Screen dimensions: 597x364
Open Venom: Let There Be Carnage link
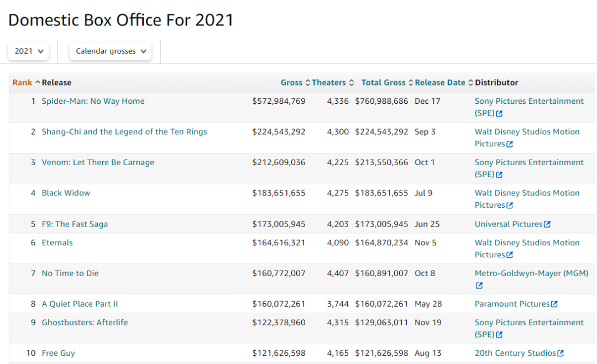click(x=98, y=162)
